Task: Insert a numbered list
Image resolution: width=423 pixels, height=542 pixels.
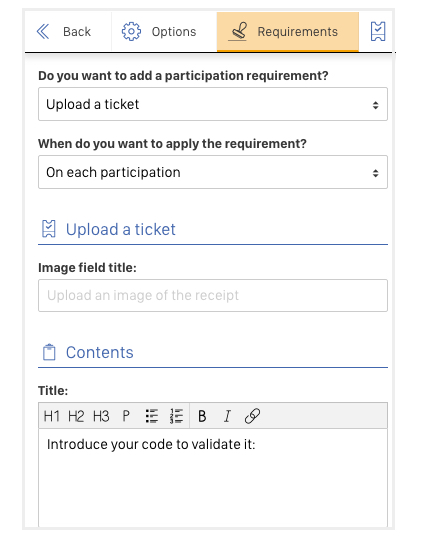Action: coord(176,416)
